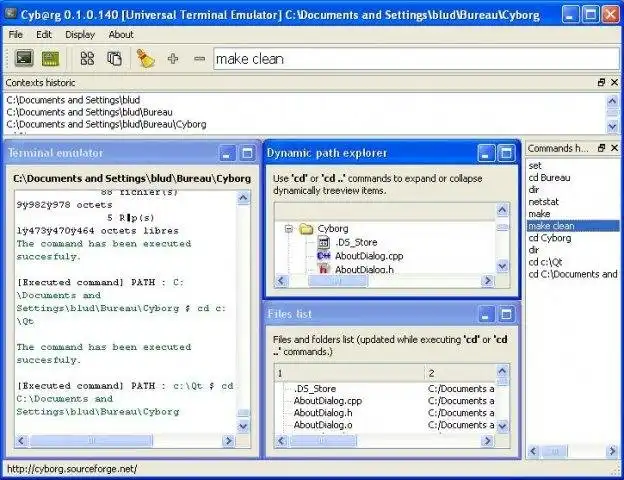
Task: Open the About menu
Action: point(121,35)
